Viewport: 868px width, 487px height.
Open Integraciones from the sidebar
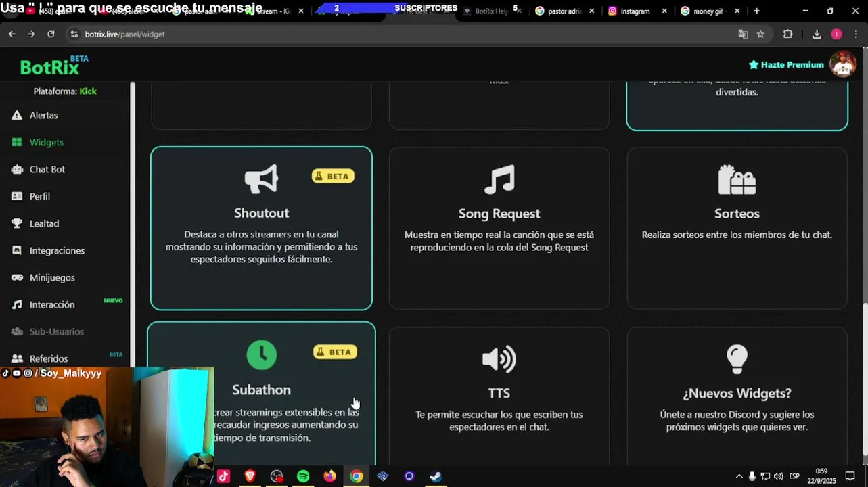click(x=57, y=251)
